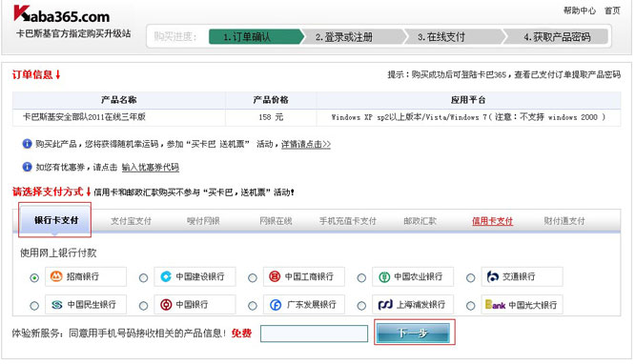Open the 帮助中心 help link
This screenshot has height=364, width=636.
pyautogui.click(x=580, y=10)
